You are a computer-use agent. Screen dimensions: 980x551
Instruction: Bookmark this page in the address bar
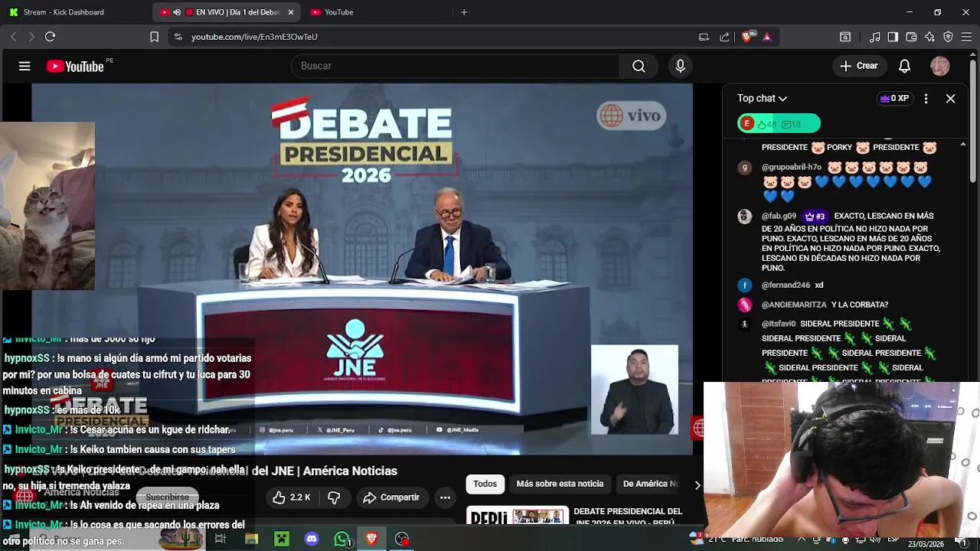(154, 37)
